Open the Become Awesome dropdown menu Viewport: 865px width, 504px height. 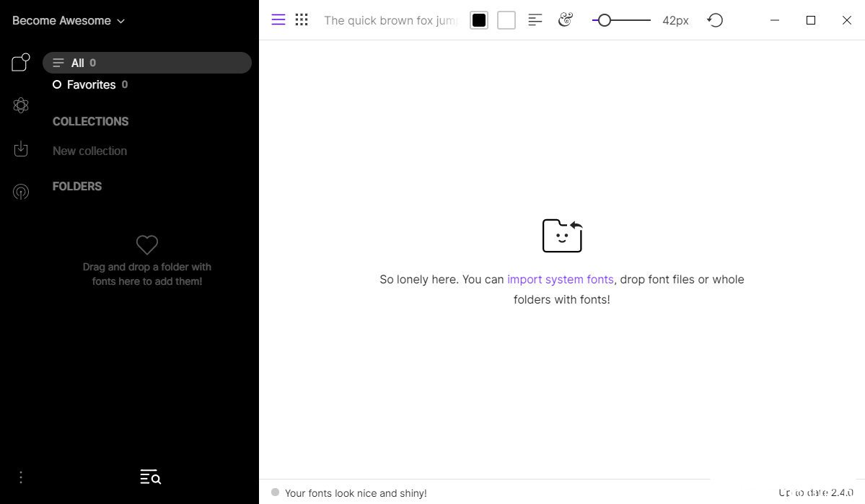tap(69, 21)
